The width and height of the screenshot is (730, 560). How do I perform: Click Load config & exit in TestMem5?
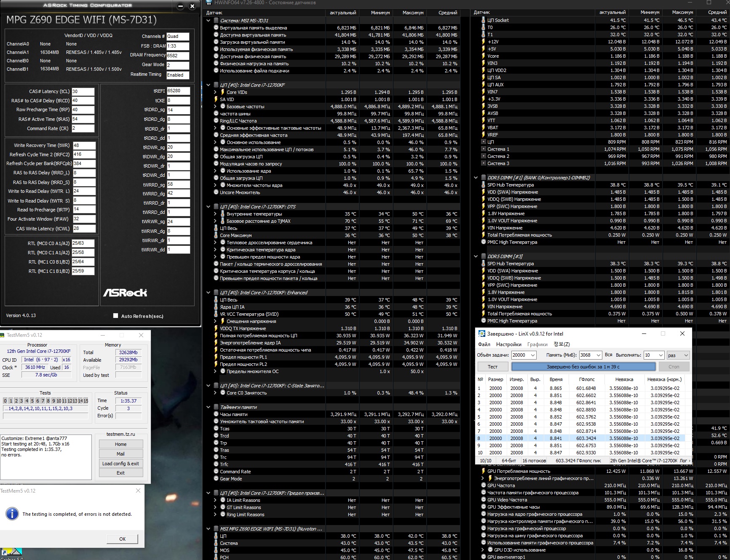point(121,464)
